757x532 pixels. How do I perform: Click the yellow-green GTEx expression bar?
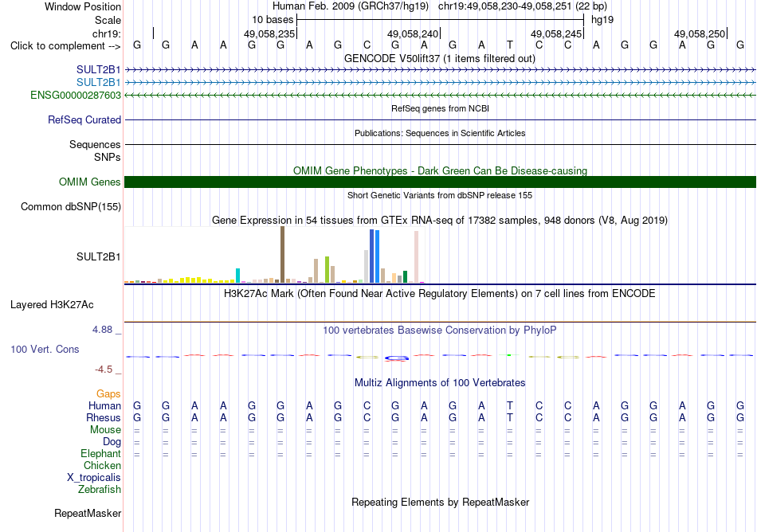click(x=327, y=270)
